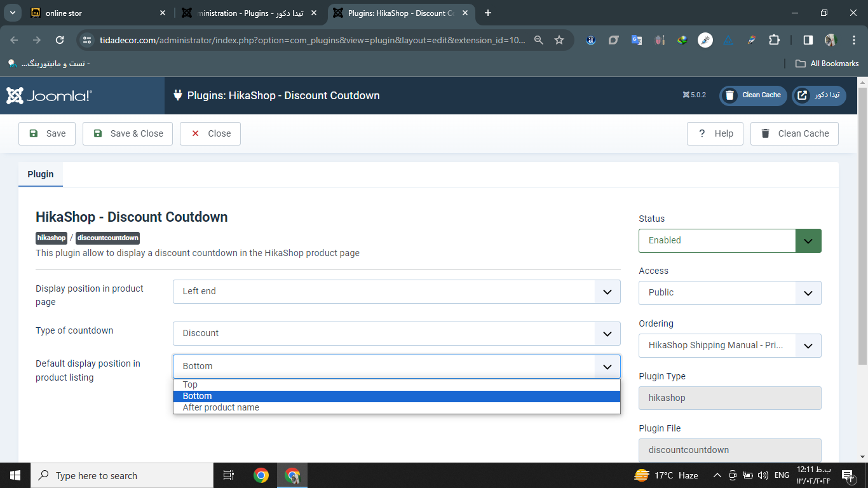This screenshot has height=488, width=868.
Task: Switch to the 'online stor' browser tab
Action: click(x=98, y=13)
